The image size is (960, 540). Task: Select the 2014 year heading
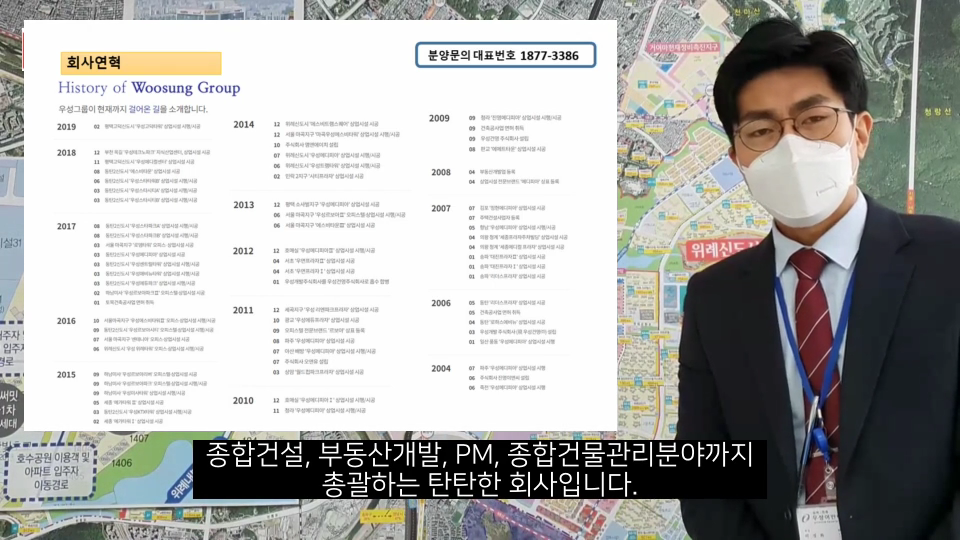coord(244,125)
